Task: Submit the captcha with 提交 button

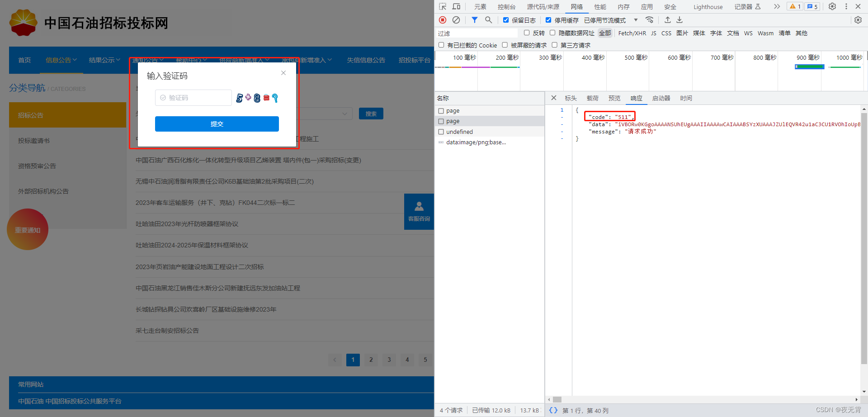Action: click(217, 123)
